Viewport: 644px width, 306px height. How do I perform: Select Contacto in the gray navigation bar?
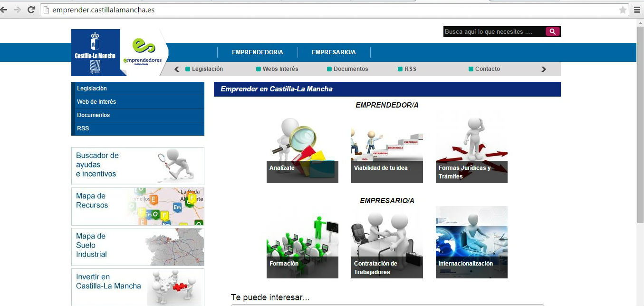[487, 69]
